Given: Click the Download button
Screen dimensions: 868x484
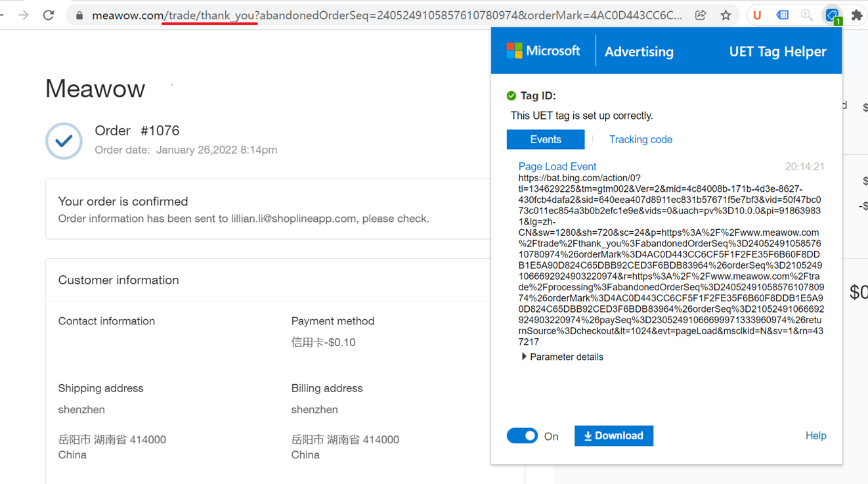Looking at the screenshot, I should pos(614,436).
